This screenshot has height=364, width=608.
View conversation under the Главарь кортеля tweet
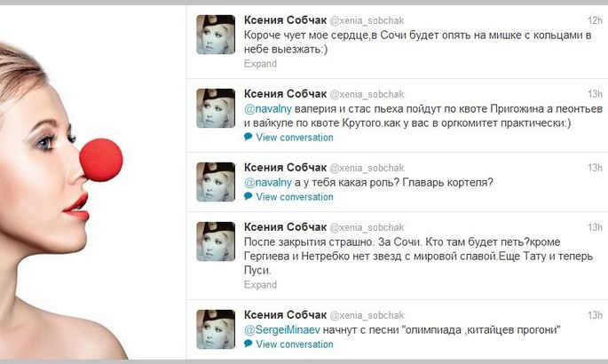[x=295, y=197]
